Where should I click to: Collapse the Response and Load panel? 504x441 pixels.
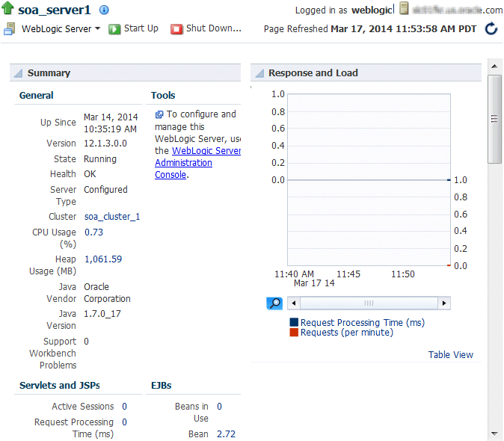coord(259,73)
